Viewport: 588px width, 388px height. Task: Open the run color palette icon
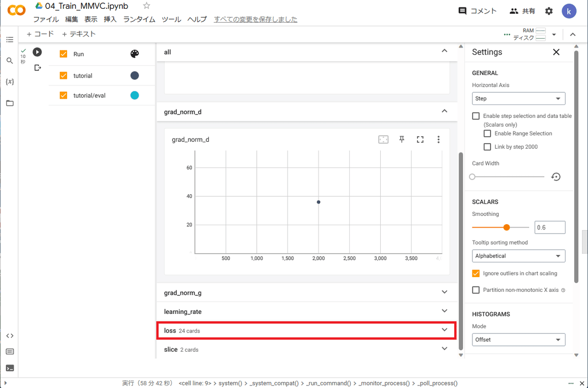(x=135, y=54)
